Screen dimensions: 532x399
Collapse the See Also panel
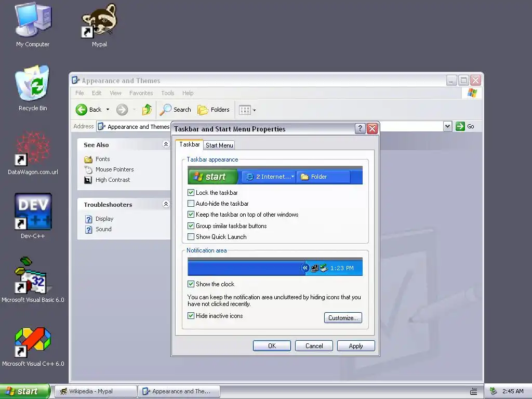click(166, 144)
